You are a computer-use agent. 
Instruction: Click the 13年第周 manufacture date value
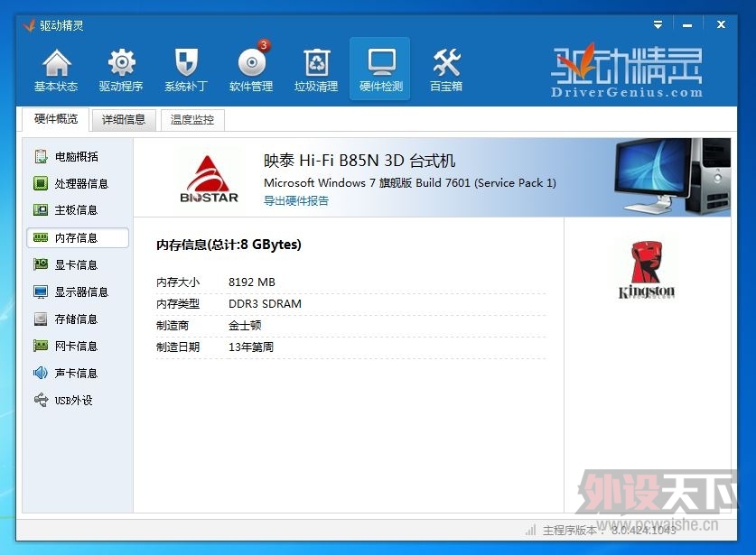point(251,347)
